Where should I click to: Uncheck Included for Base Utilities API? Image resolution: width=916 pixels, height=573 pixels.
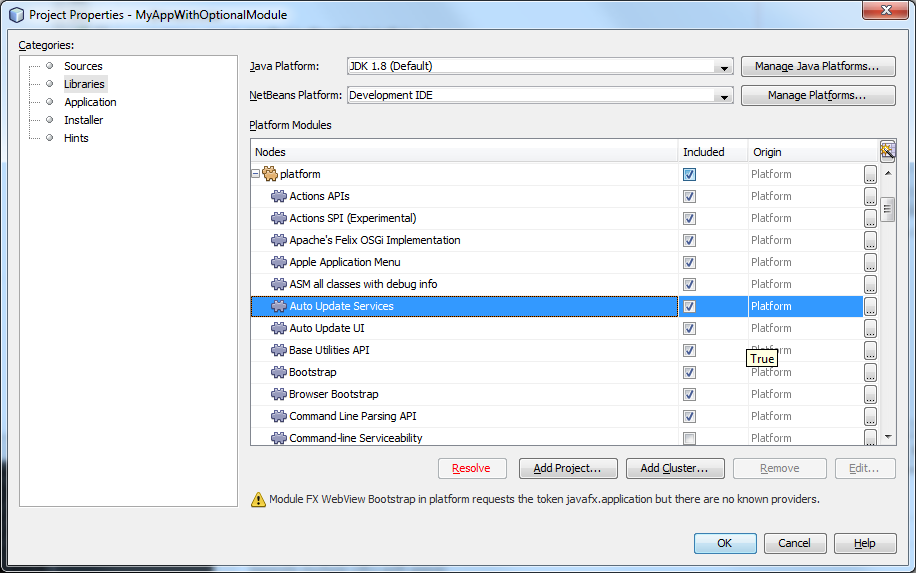pos(689,350)
